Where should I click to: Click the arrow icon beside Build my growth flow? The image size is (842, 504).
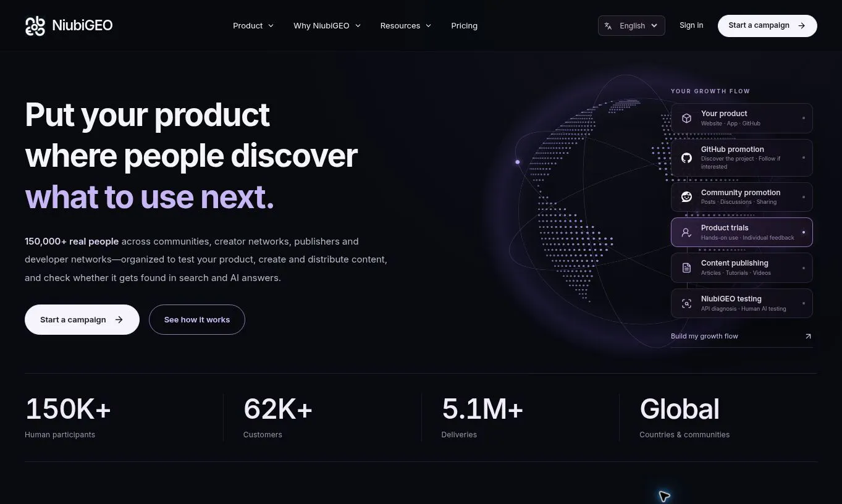tap(808, 336)
